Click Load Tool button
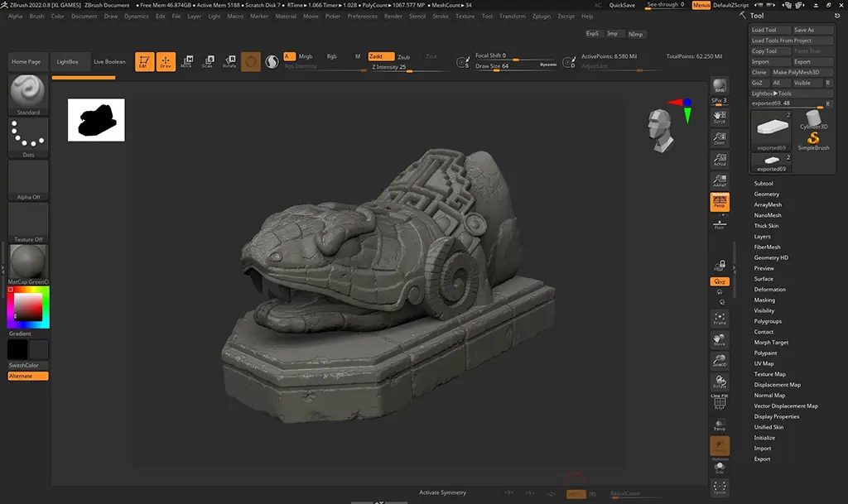 [770, 30]
